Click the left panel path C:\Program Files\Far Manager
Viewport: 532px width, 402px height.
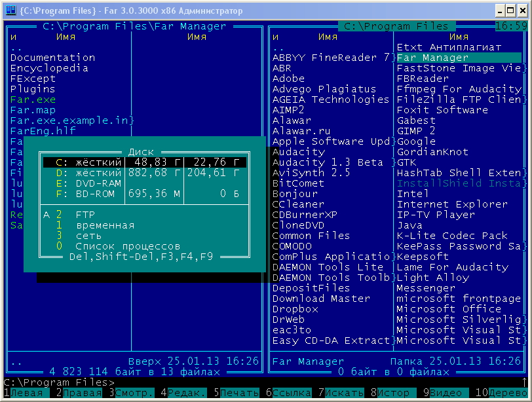click(134, 26)
